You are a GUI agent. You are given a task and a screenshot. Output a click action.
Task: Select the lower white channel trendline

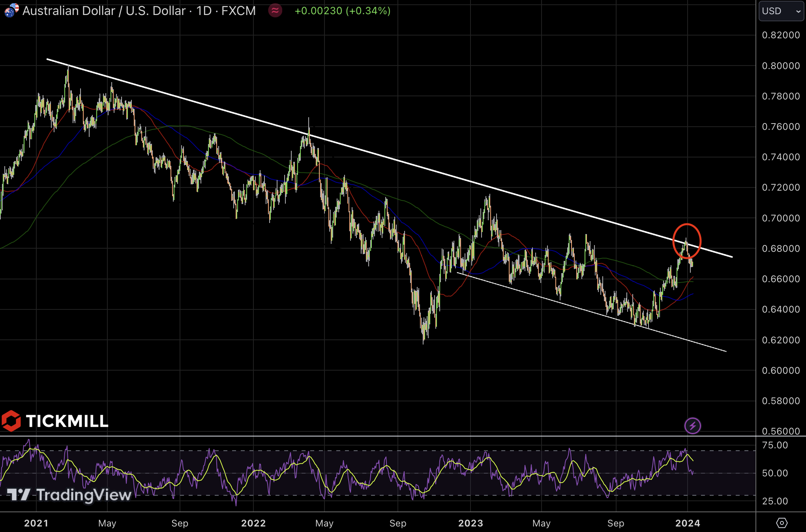592,312
